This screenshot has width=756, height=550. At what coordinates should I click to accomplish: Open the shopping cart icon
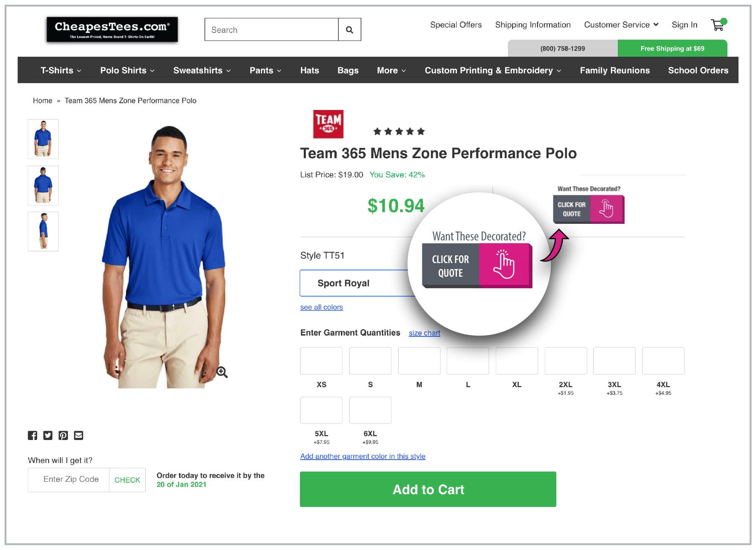pyautogui.click(x=718, y=25)
